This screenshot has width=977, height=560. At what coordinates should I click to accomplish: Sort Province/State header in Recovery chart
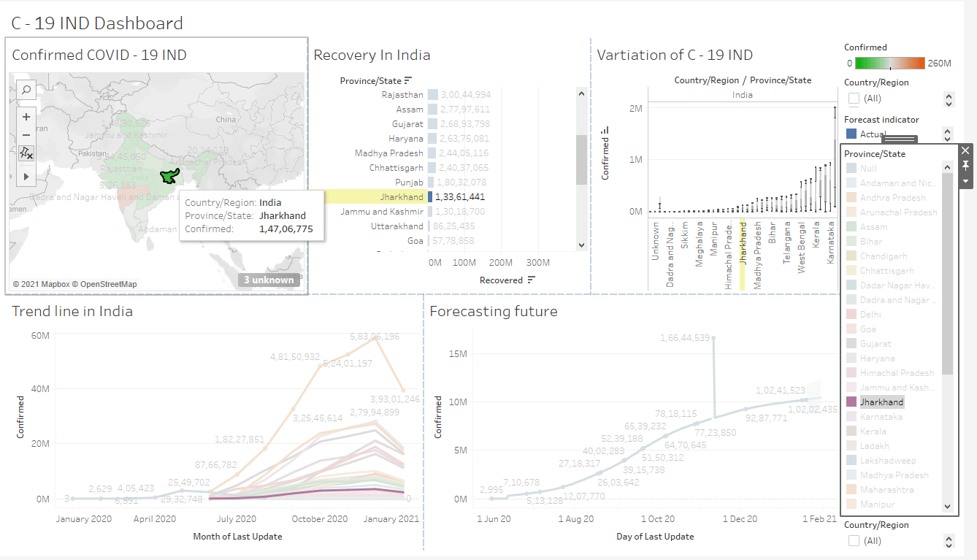point(408,80)
